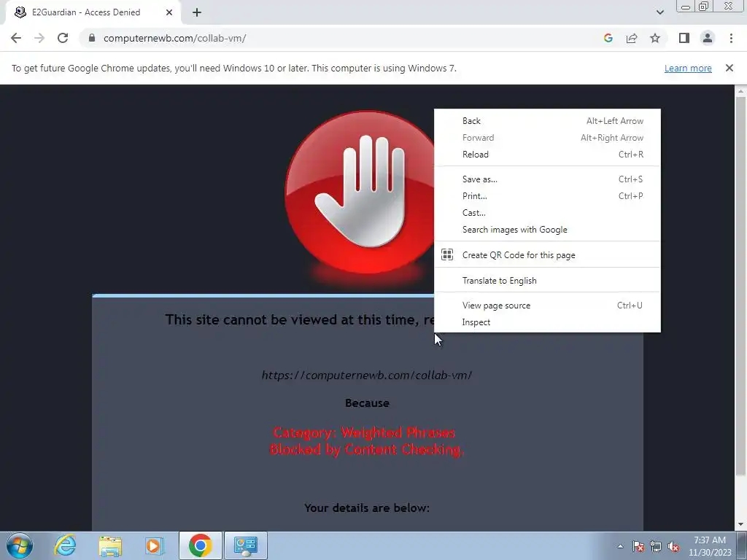
Task: Choose Reload from context menu
Action: pos(547,155)
